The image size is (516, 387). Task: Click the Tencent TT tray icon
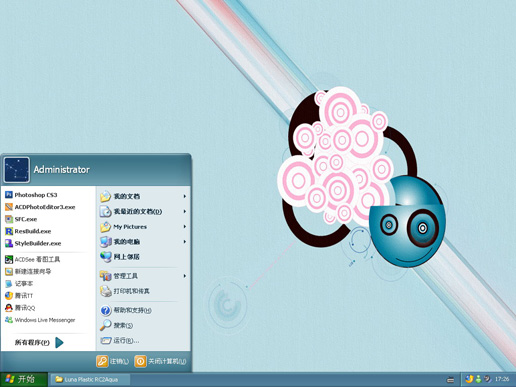(469, 379)
